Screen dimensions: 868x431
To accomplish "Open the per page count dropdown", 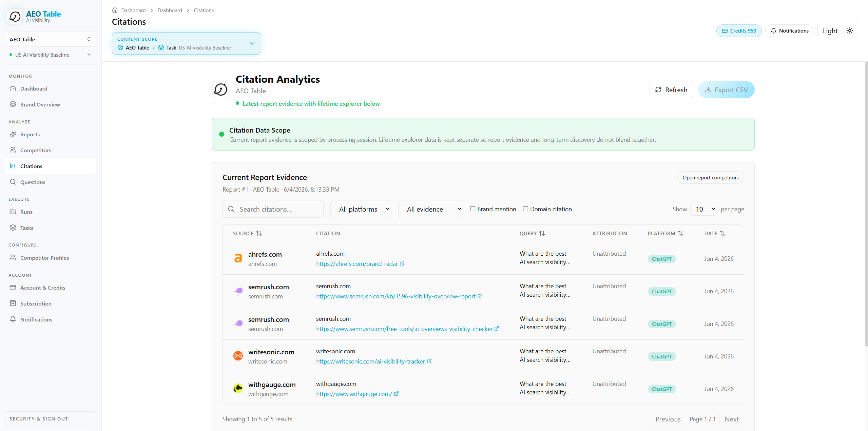I will pyautogui.click(x=704, y=209).
